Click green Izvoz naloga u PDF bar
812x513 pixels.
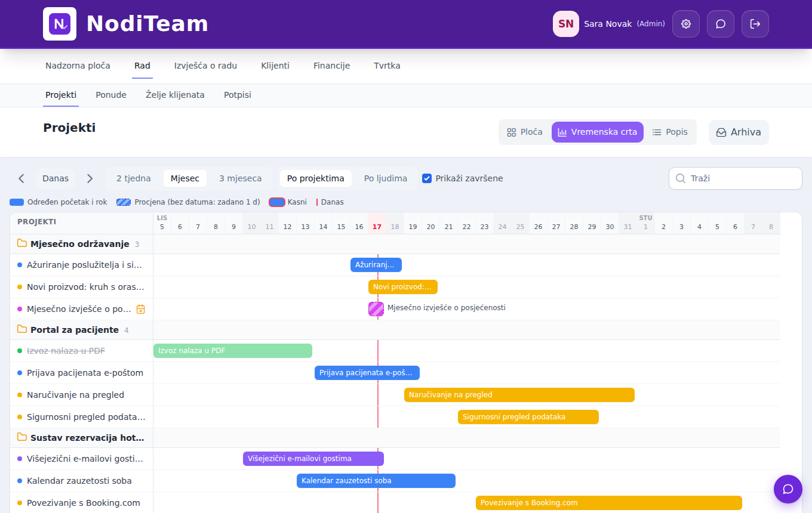pyautogui.click(x=233, y=351)
